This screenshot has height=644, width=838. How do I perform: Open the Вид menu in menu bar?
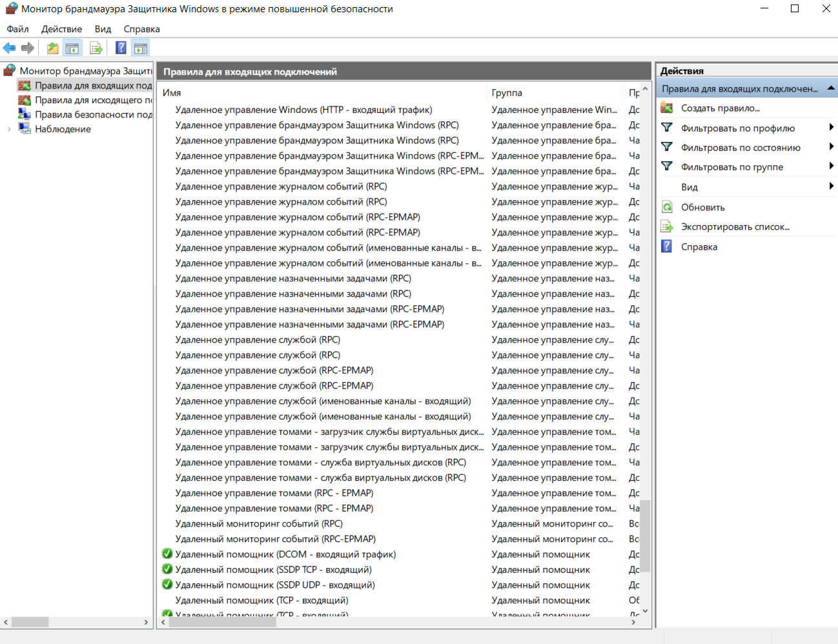click(103, 29)
